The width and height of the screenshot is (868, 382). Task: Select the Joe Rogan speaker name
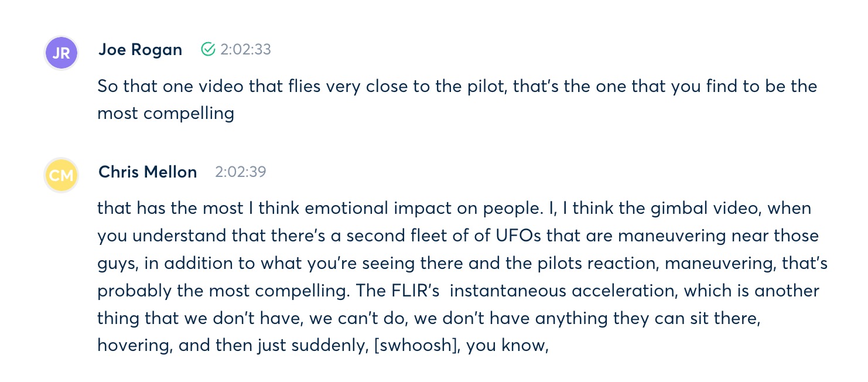tap(140, 50)
